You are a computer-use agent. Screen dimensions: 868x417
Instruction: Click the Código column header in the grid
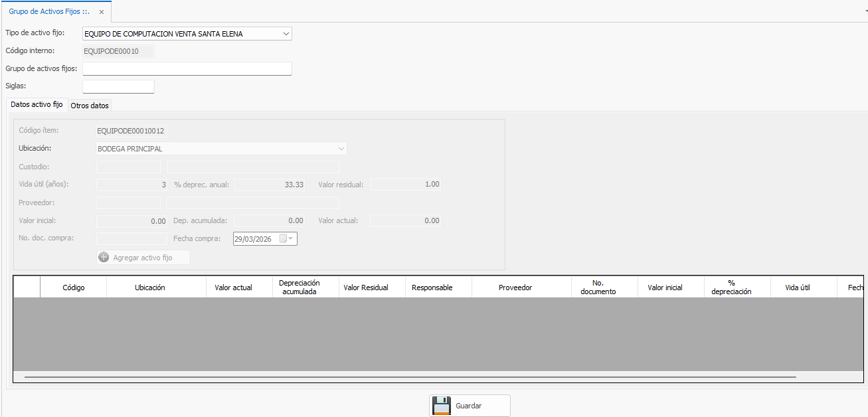(x=74, y=288)
